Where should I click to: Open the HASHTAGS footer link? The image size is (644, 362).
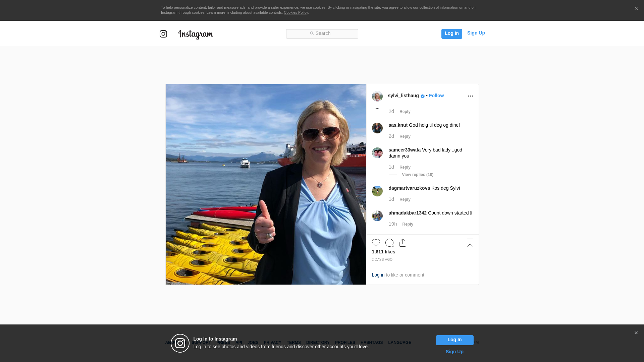[371, 343]
